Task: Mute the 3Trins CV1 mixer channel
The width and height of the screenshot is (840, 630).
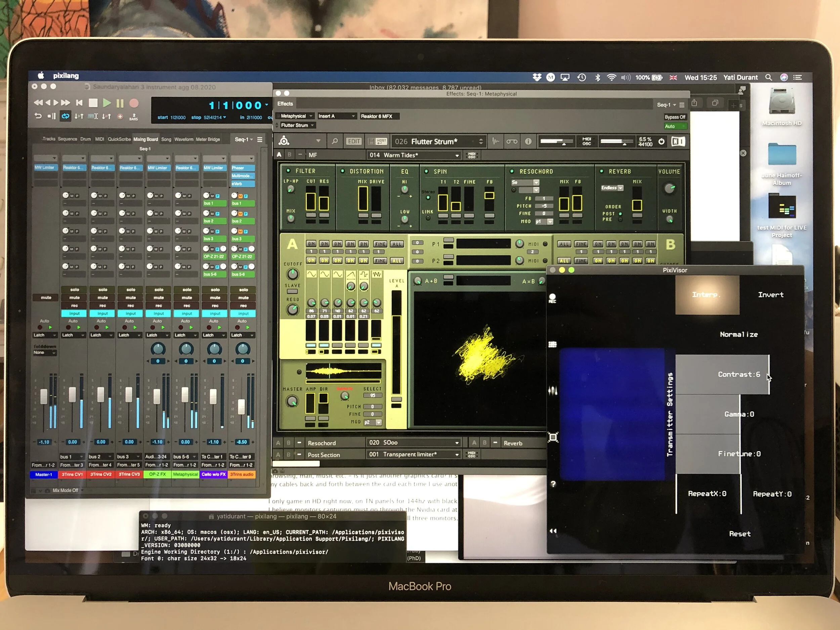Action: pyautogui.click(x=75, y=297)
